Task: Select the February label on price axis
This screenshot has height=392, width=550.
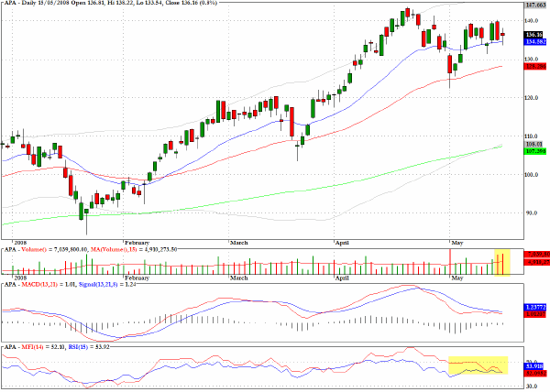Action: [x=137, y=243]
